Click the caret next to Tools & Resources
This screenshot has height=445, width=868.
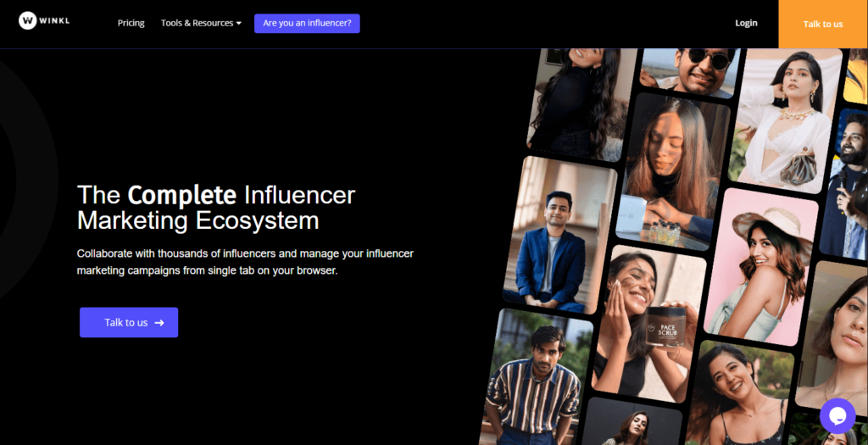tap(239, 24)
